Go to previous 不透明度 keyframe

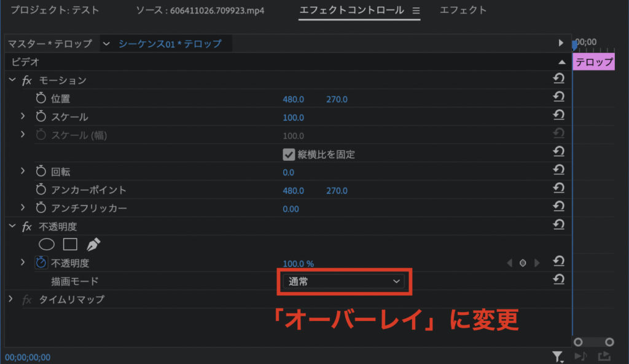(509, 263)
